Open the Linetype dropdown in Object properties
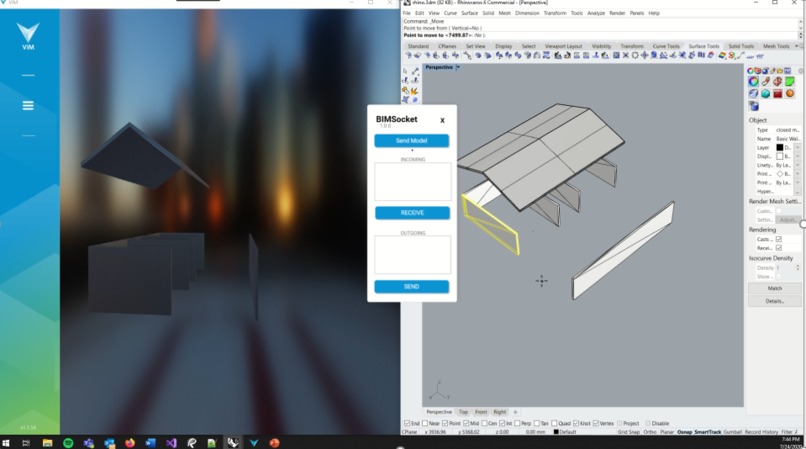 (797, 165)
